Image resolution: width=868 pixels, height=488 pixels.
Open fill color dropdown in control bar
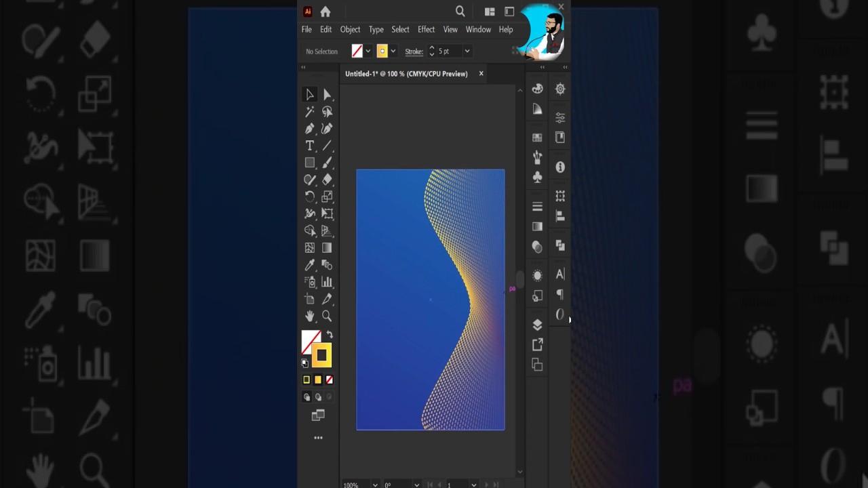point(368,52)
